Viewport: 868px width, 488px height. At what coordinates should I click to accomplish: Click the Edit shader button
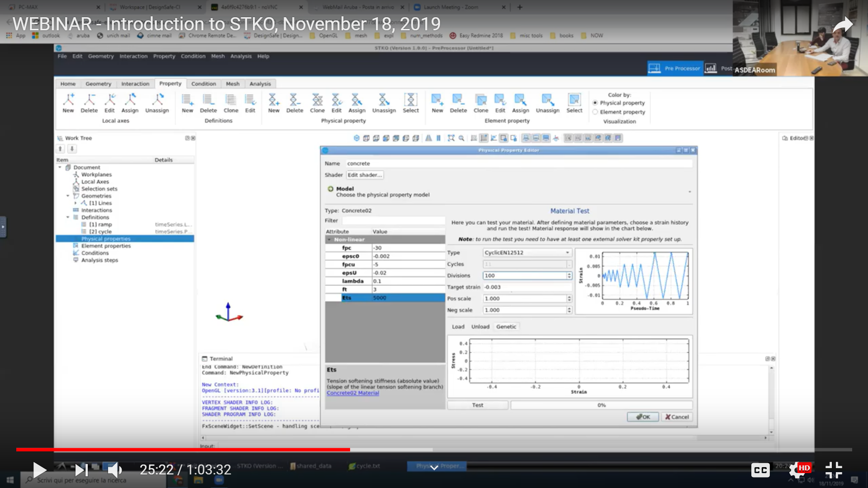[365, 175]
